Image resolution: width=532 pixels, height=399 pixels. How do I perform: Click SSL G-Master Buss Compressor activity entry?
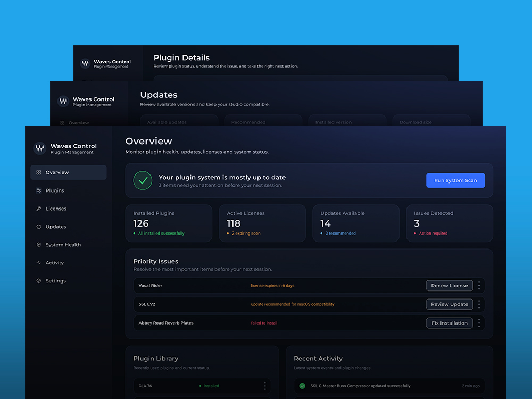389,386
